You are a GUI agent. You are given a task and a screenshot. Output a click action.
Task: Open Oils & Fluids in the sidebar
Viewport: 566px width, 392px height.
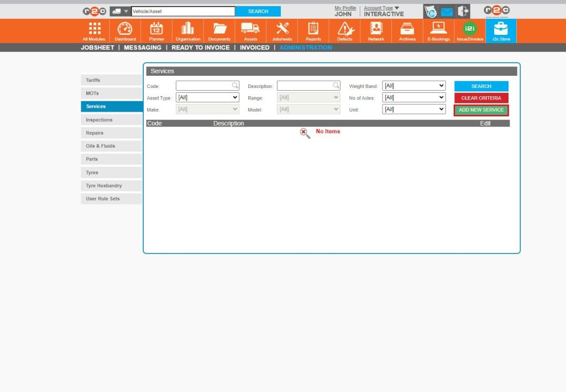point(112,146)
